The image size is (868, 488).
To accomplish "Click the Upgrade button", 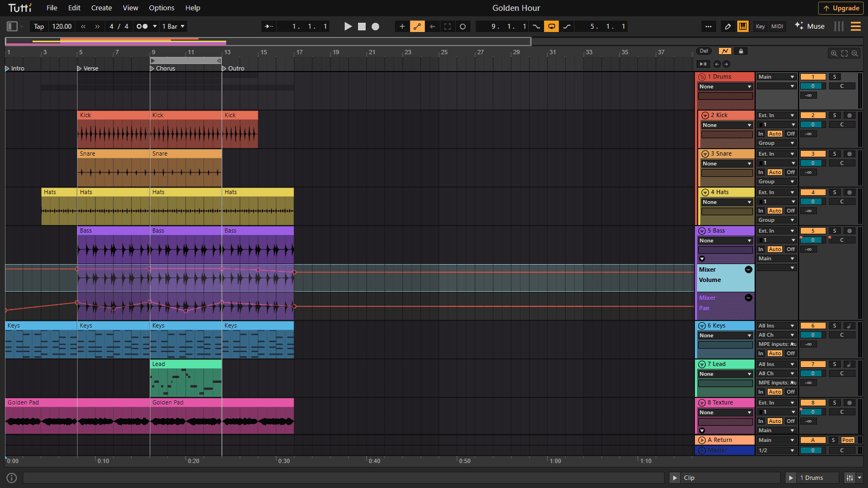I will (x=841, y=8).
